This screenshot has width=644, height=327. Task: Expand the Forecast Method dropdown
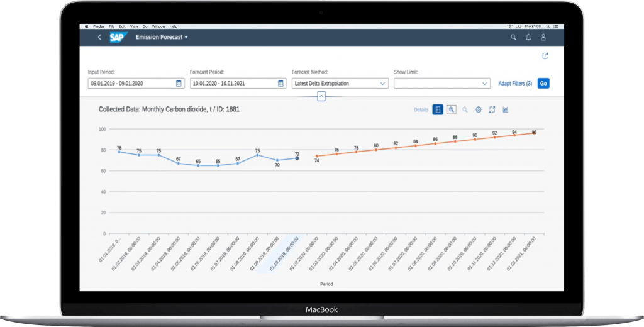[x=382, y=83]
